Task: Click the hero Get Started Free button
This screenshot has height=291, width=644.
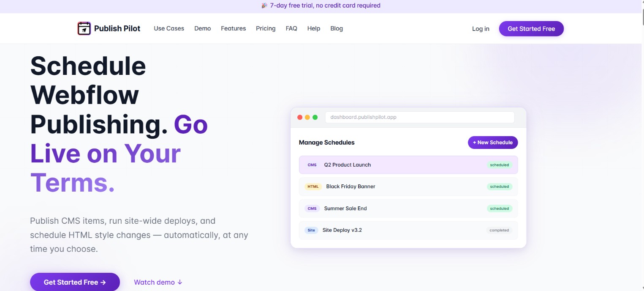Action: (x=75, y=282)
